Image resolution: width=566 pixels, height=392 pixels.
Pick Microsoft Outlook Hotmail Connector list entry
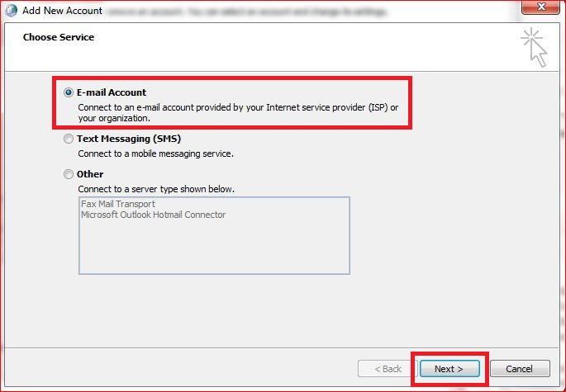[x=153, y=215]
